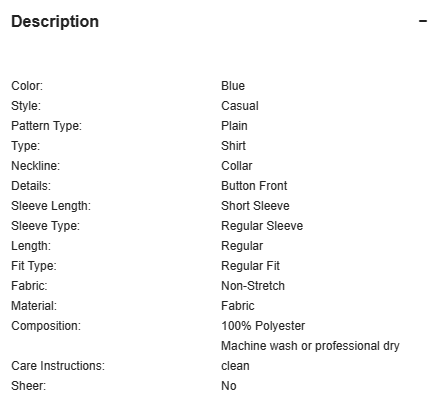
Task: Click the Collar neckline value
Action: click(237, 166)
